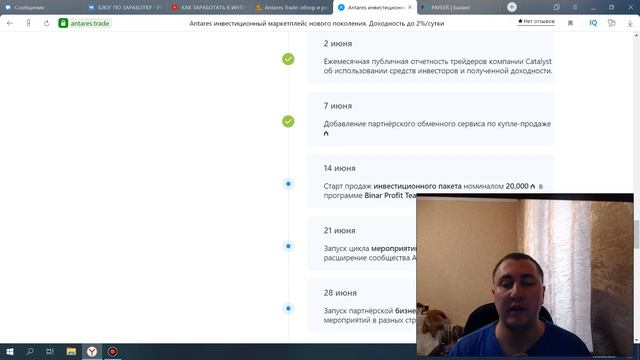The width and height of the screenshot is (640, 360).
Task: Click the '28 июня' date heading
Action: point(340,293)
